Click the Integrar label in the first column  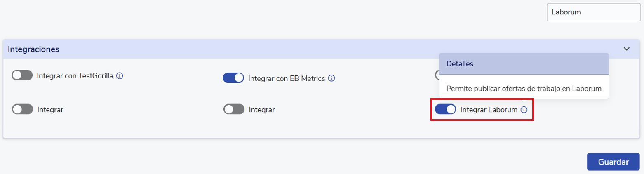pyautogui.click(x=50, y=110)
